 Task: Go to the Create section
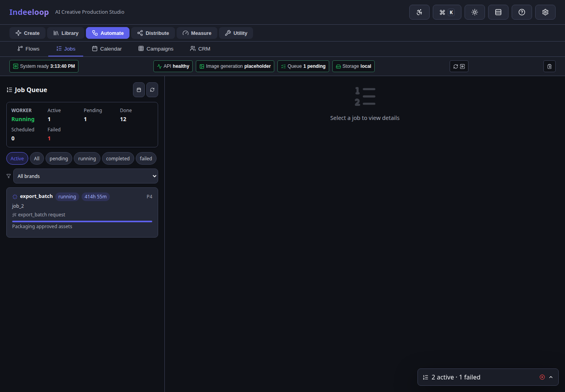(27, 33)
